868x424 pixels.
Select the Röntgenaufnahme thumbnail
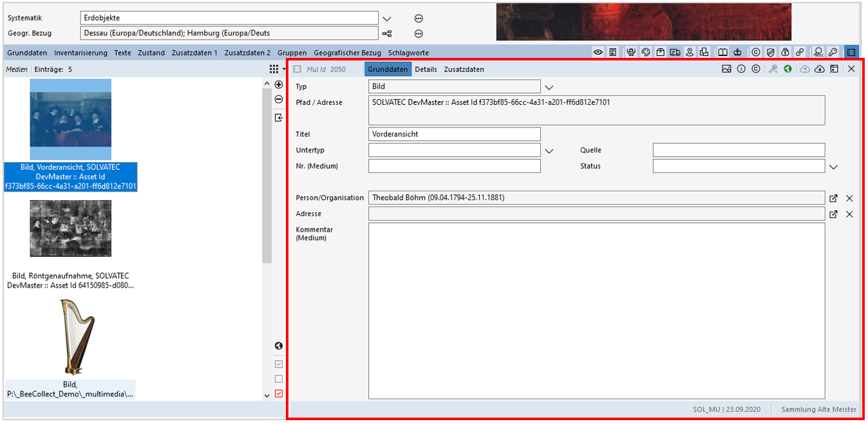click(70, 228)
